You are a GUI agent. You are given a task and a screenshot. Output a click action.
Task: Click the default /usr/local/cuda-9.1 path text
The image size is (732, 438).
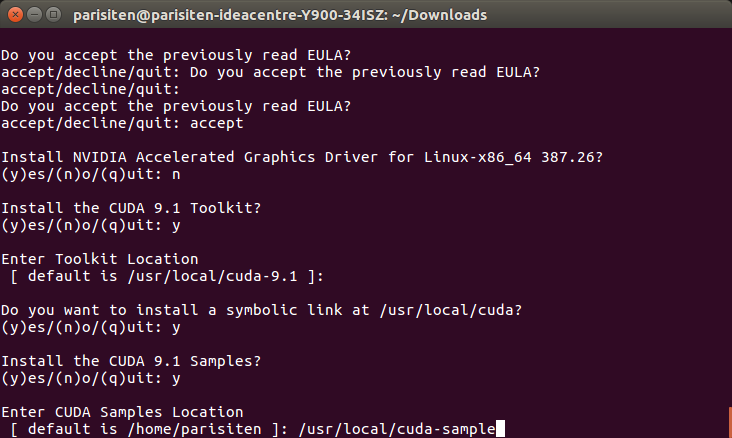click(212, 276)
